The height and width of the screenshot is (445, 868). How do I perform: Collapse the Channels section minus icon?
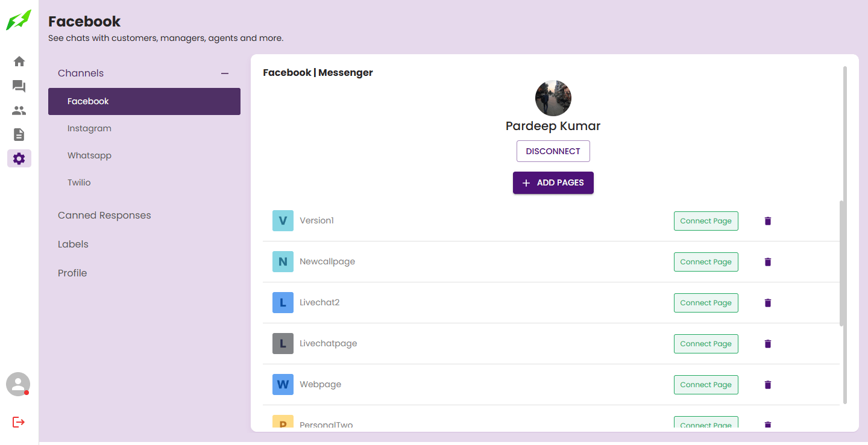[x=225, y=73]
